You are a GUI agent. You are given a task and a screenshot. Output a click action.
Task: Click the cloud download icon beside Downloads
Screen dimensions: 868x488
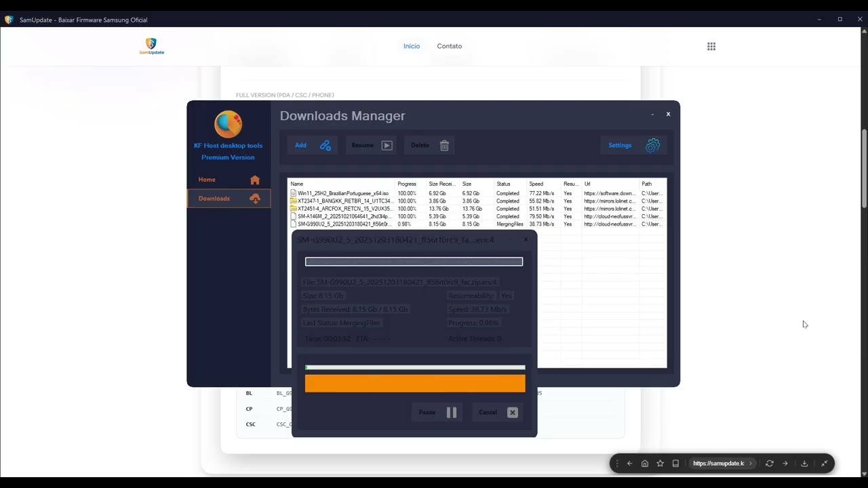tap(255, 199)
